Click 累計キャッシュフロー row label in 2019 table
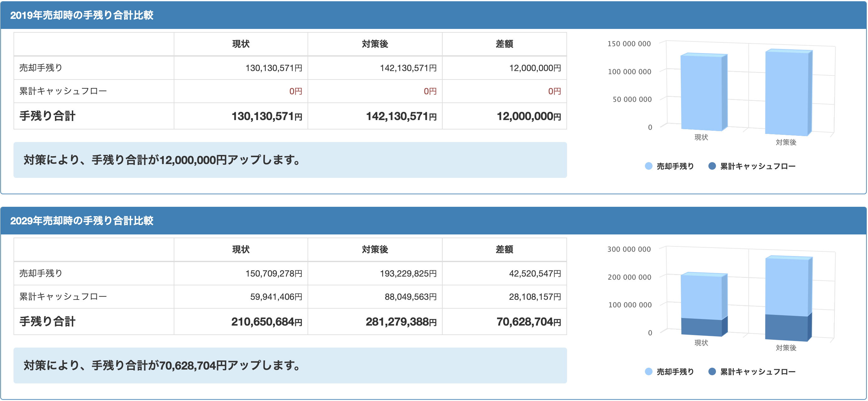This screenshot has height=401, width=868. (63, 91)
